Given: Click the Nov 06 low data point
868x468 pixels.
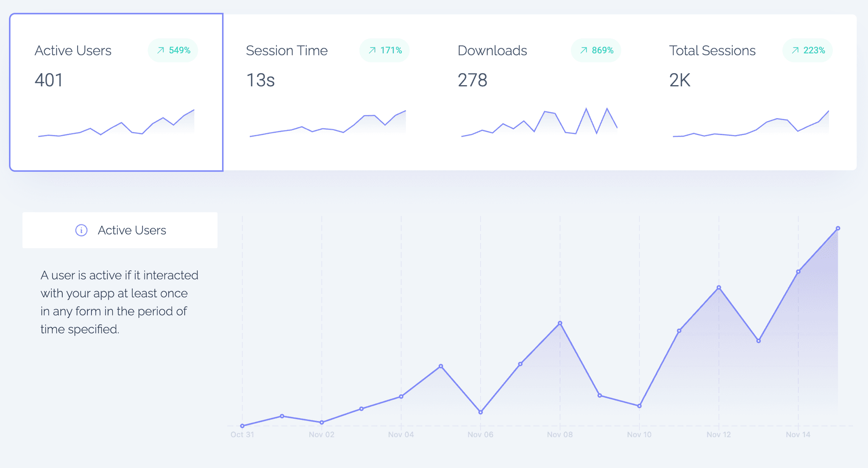Looking at the screenshot, I should pos(481,412).
